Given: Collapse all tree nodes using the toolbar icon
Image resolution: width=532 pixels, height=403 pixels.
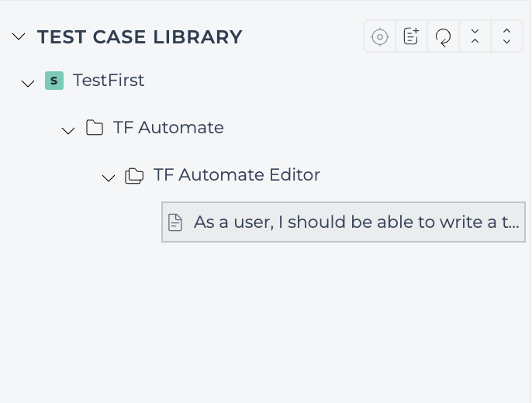Looking at the screenshot, I should point(475,36).
